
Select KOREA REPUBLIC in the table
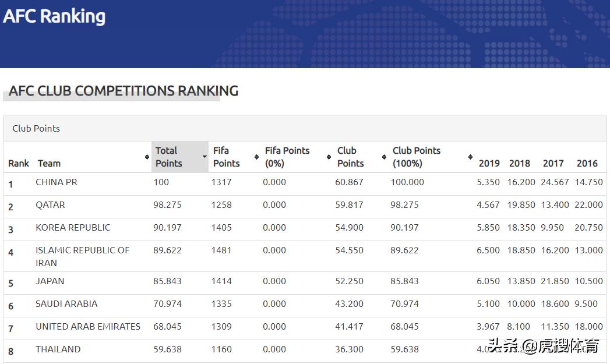73,228
